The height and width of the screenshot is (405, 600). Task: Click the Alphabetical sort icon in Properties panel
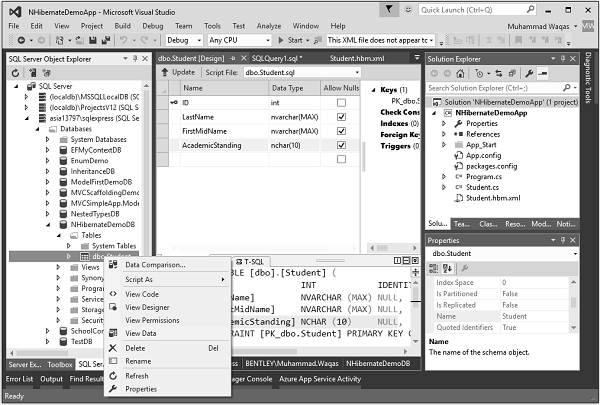point(447,268)
